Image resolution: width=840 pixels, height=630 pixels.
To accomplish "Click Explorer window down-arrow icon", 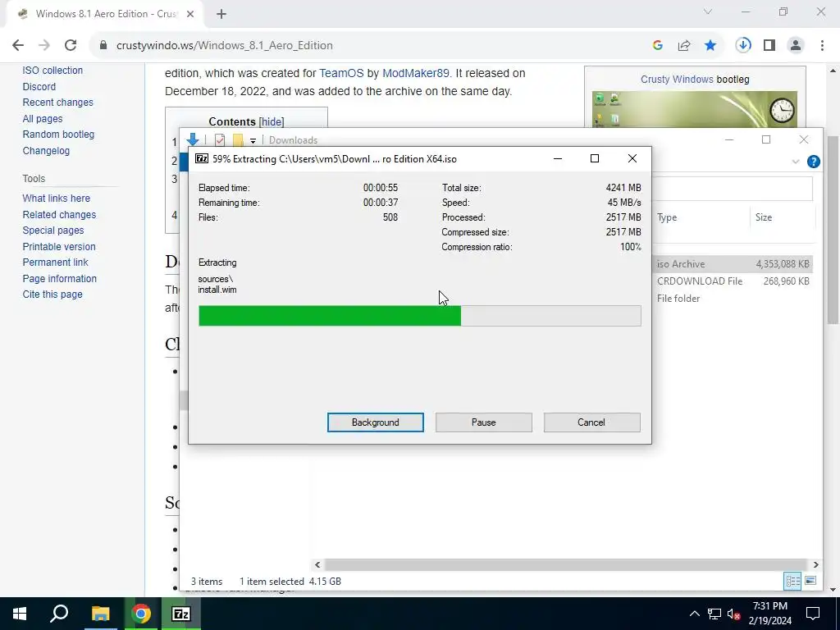I will [x=193, y=139].
